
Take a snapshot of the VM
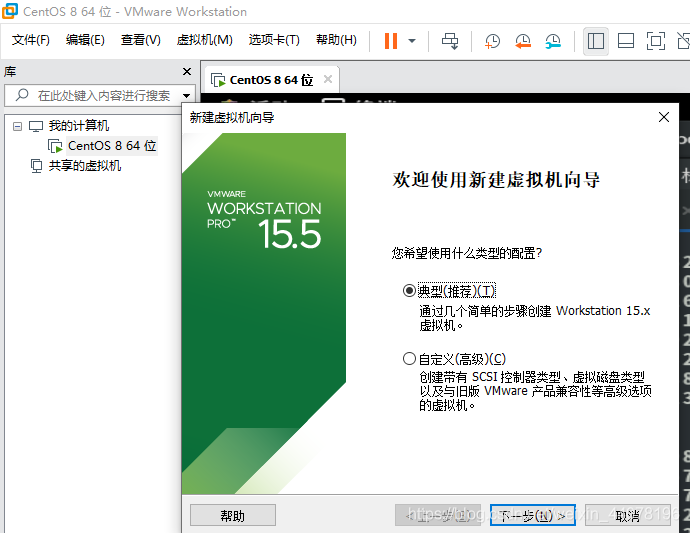tap(492, 41)
